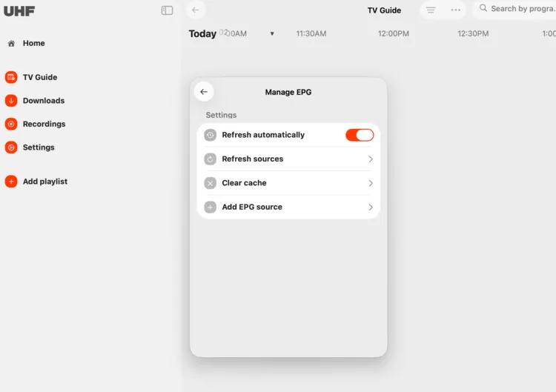Open Clear cache chevron
This screenshot has width=556, height=392.
tap(371, 183)
